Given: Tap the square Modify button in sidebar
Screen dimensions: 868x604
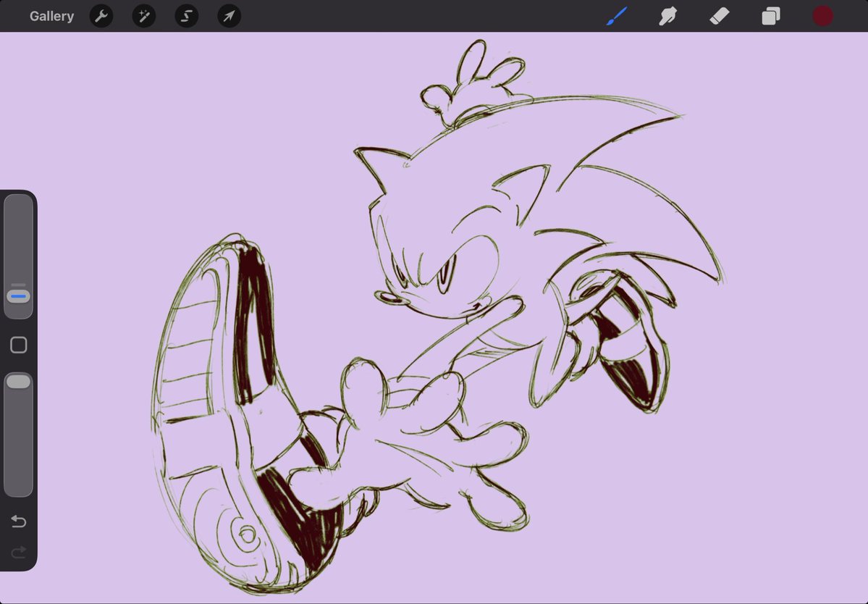Looking at the screenshot, I should pos(18,345).
